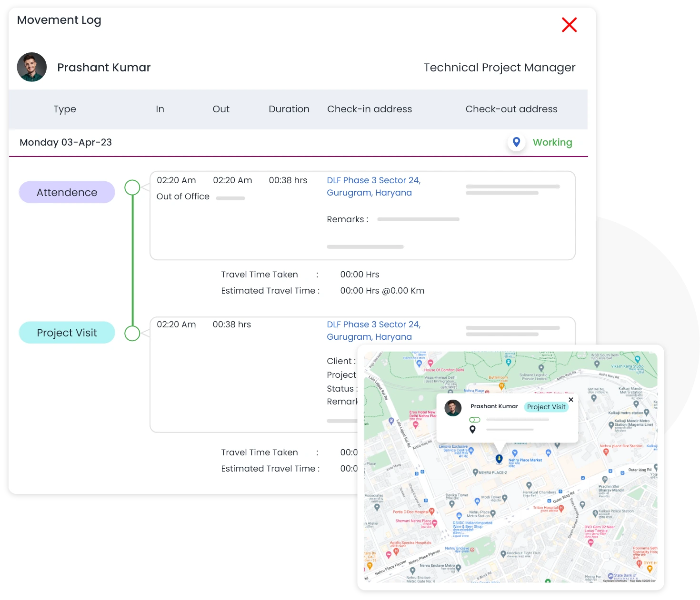Click the Nehru Place Market shopping icon

click(x=515, y=453)
